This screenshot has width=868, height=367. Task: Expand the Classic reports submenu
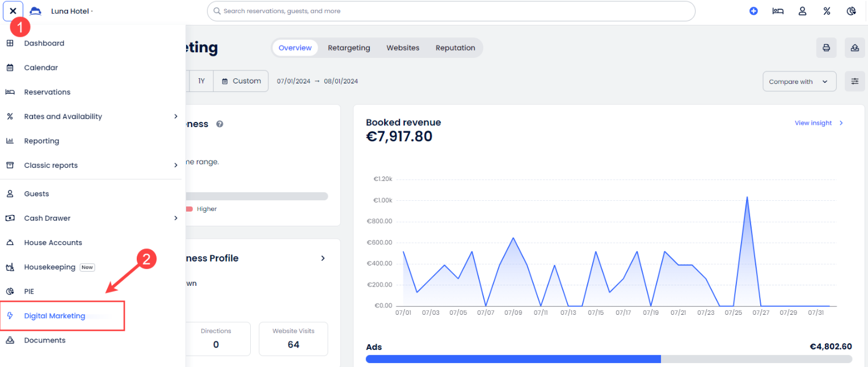pyautogui.click(x=176, y=165)
